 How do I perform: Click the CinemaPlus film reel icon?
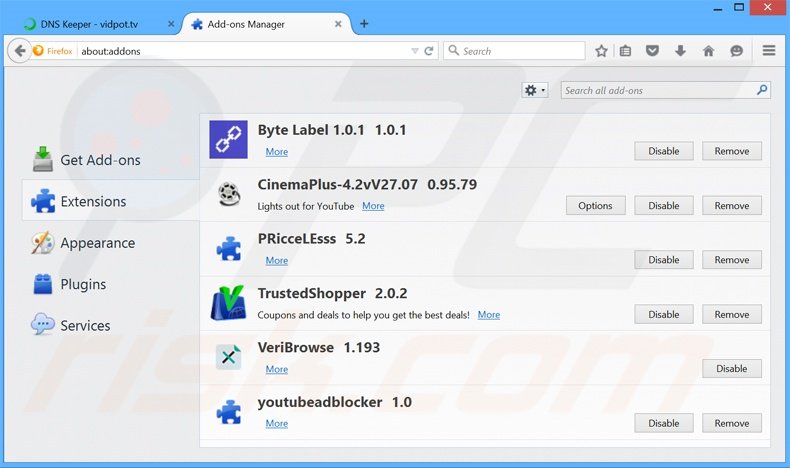click(x=229, y=194)
